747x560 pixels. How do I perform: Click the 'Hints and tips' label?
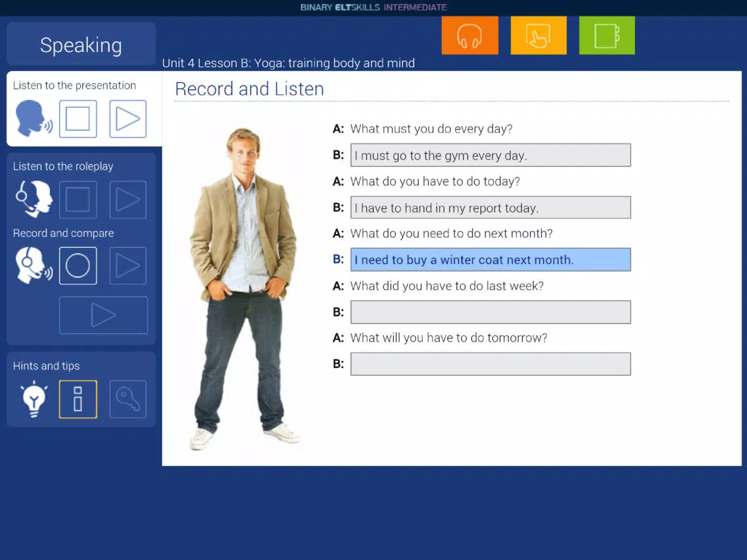click(x=46, y=365)
